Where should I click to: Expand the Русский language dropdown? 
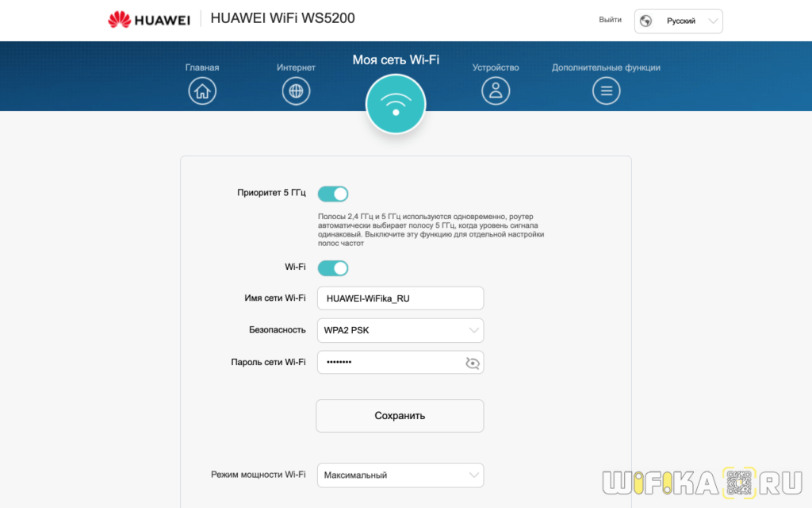(679, 21)
